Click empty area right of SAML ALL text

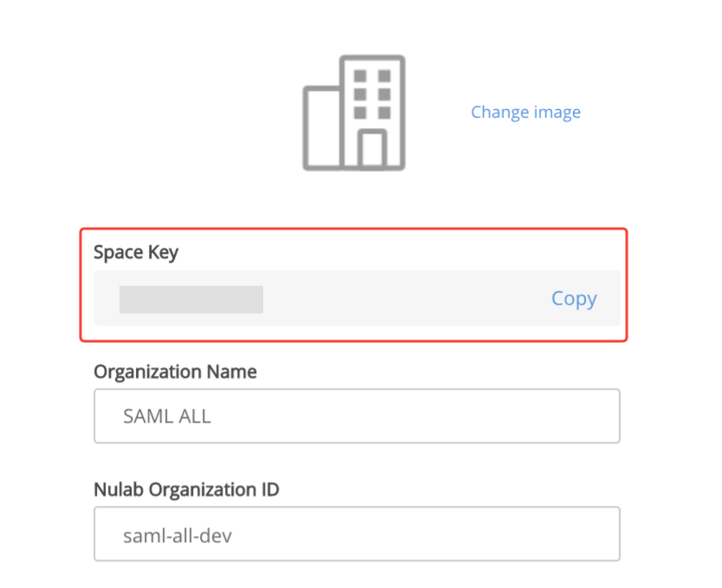click(415, 417)
